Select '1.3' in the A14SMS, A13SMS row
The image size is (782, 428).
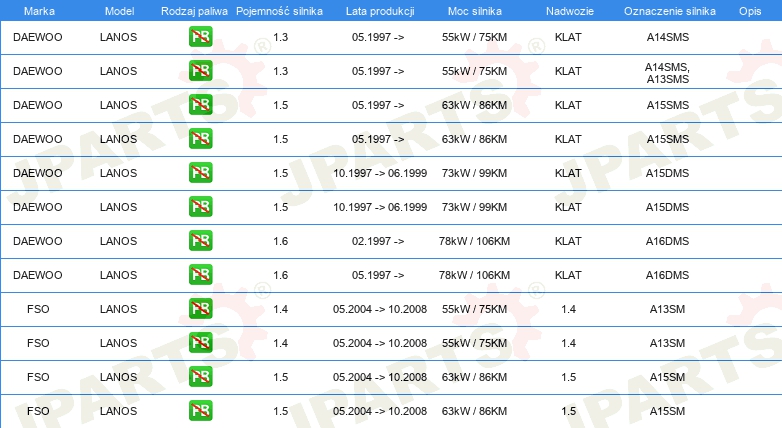coord(280,71)
